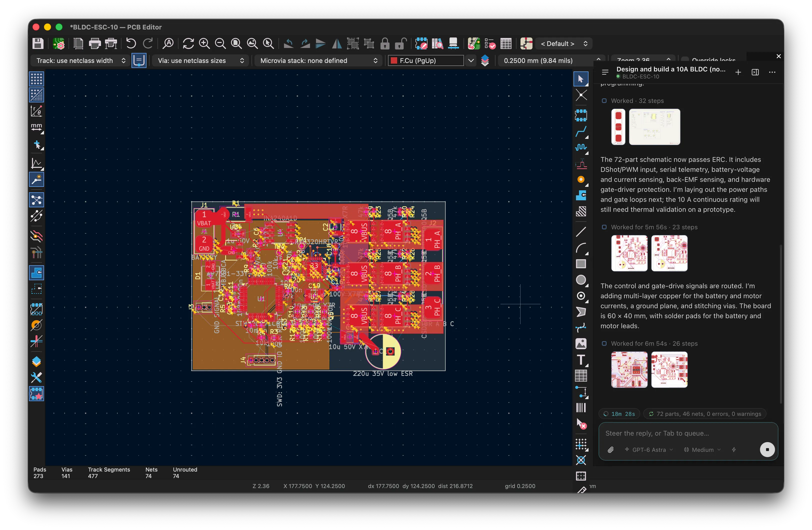Zoom in on the canvas
This screenshot has width=812, height=530.
(204, 44)
